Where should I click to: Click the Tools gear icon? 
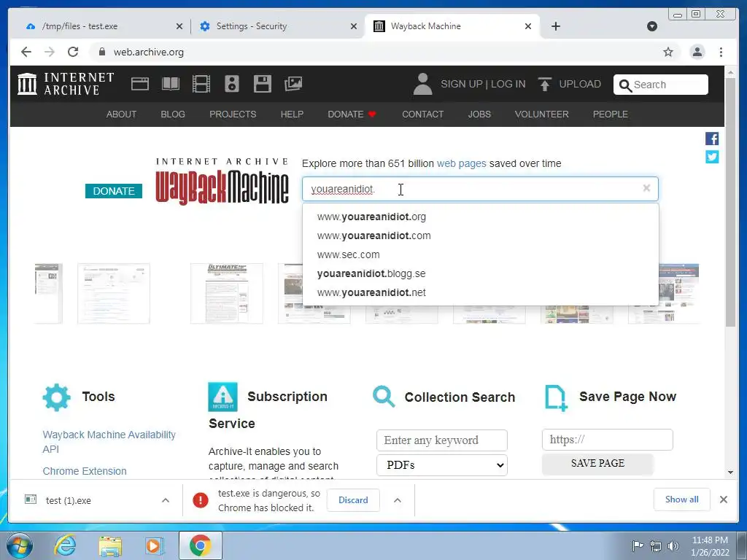pos(57,397)
